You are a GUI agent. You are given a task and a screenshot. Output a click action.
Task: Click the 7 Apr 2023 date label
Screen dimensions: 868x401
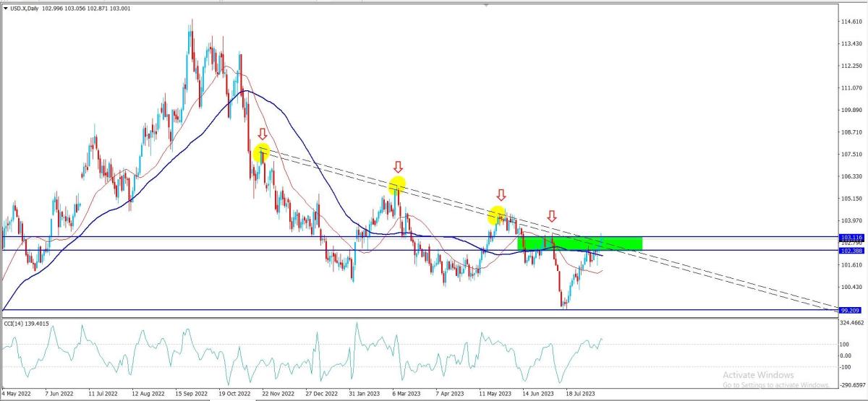(450, 395)
